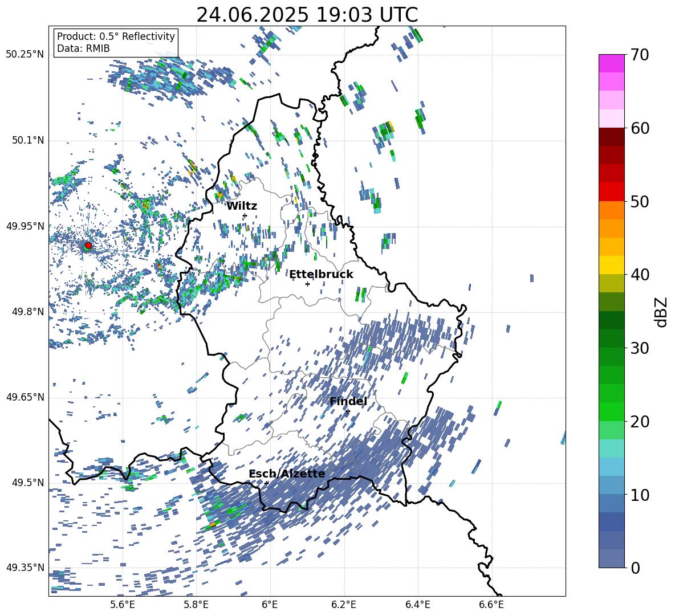The image size is (675, 616).
Task: Click the 10 colorbar tick label
Action: [640, 495]
